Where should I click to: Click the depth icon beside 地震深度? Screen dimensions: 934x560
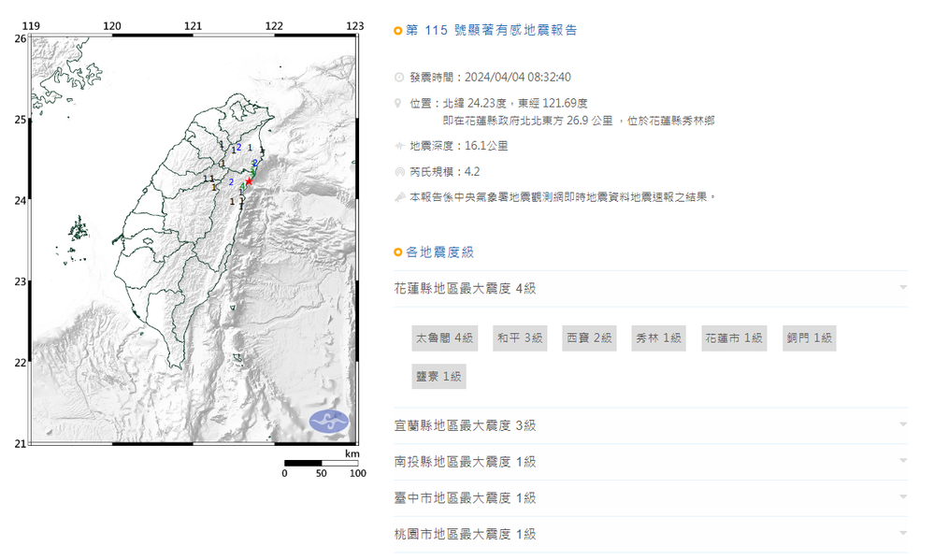[399, 147]
